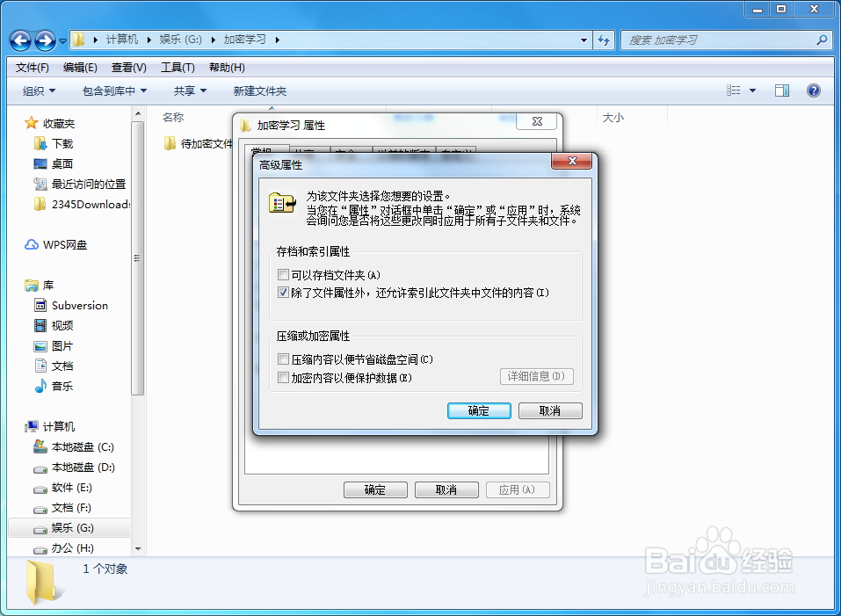Confirm advanced attributes with 确定
The image size is (841, 616).
(478, 410)
